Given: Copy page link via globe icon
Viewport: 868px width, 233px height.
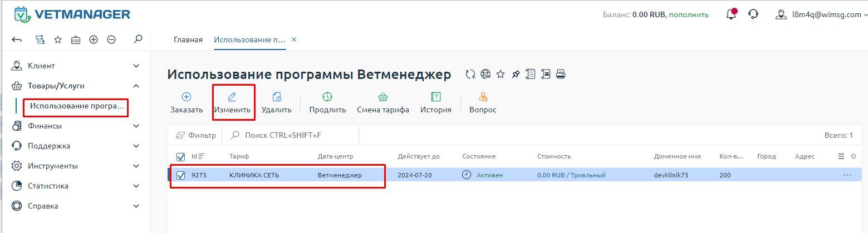Looking at the screenshot, I should 486,74.
